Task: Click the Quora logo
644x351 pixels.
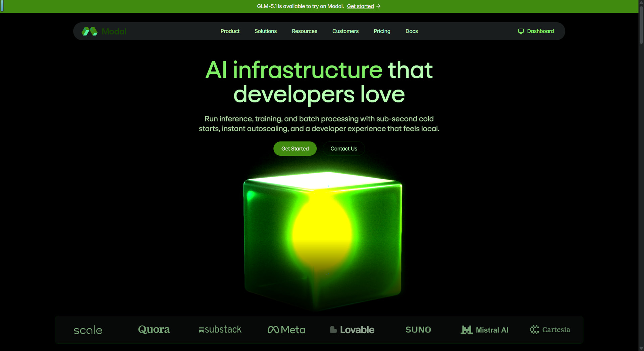Action: pyautogui.click(x=154, y=330)
